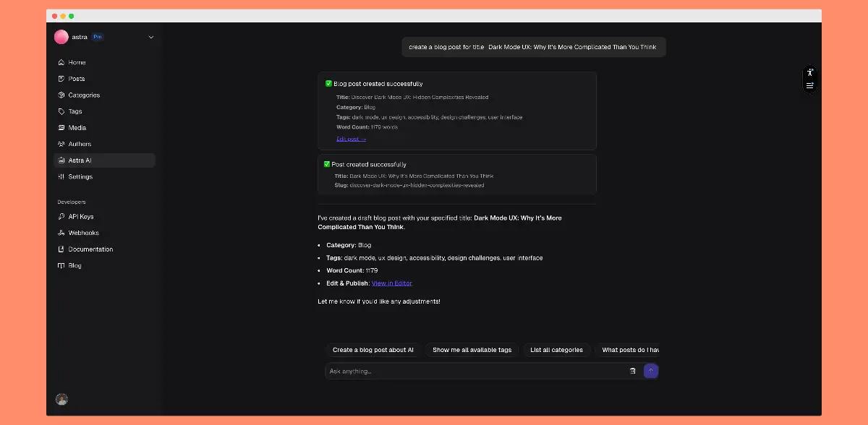Open the Astra AI sidebar entry

click(x=62, y=160)
